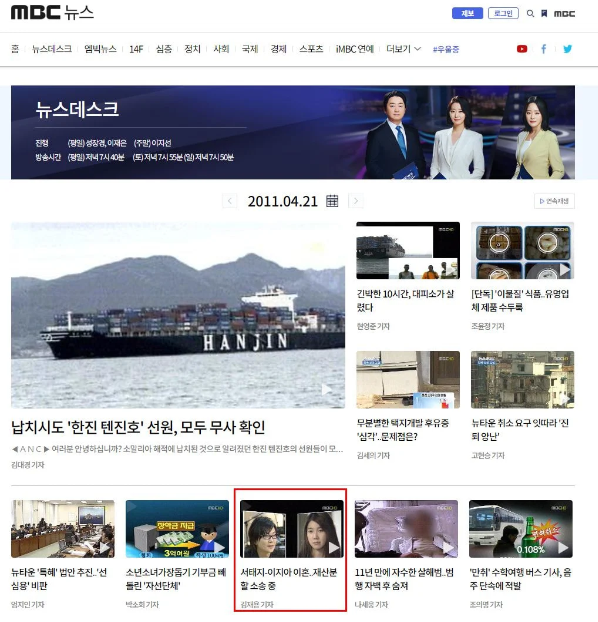
Task: Open article 뉴타운 취소 요구 잇따라
Action: click(520, 430)
